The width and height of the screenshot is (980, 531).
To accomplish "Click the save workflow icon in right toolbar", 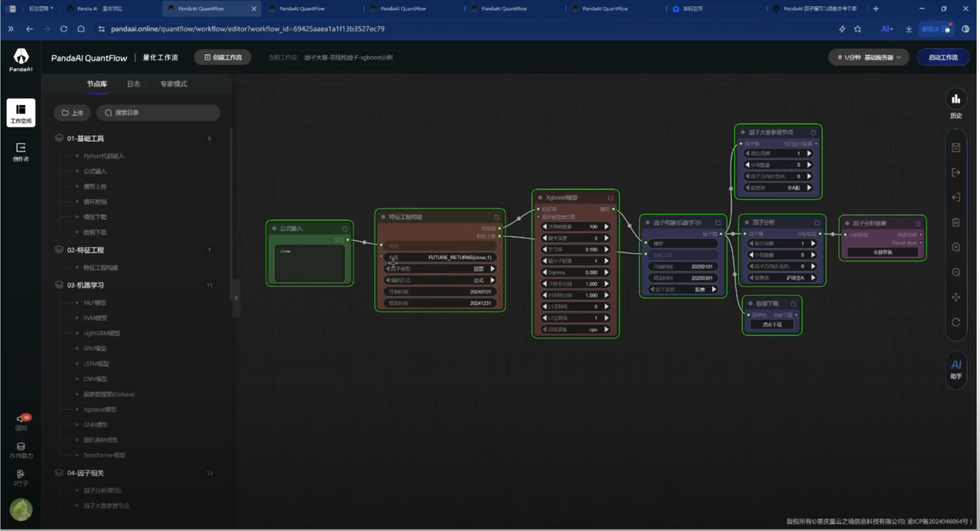I will point(955,147).
